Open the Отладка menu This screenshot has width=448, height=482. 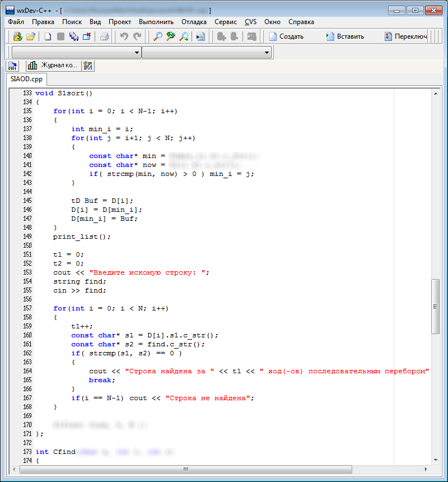point(194,22)
